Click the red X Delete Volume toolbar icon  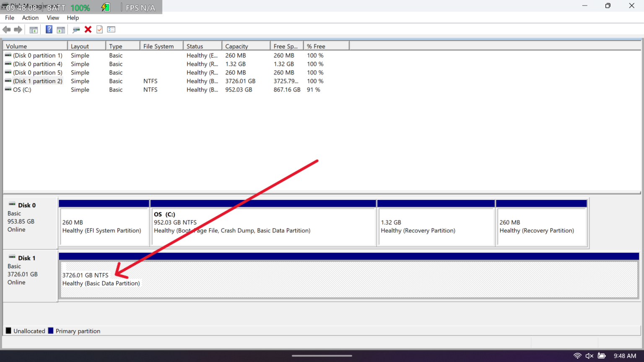click(88, 29)
